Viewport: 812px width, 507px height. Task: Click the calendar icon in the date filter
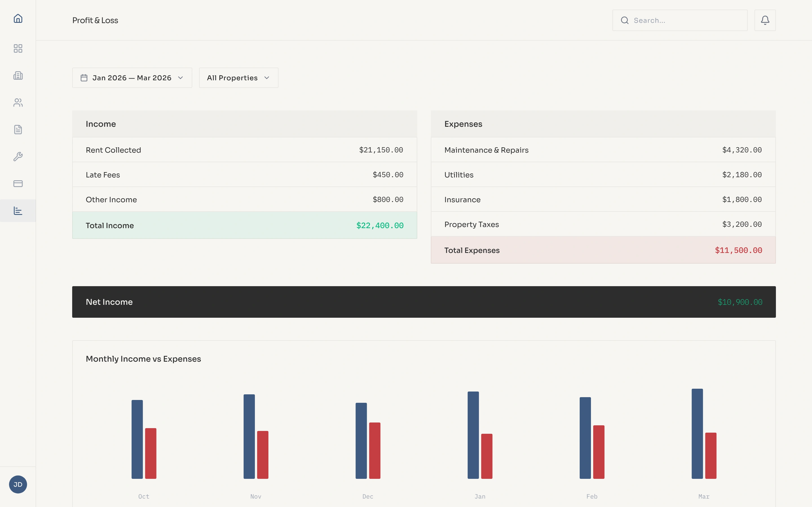coord(84,77)
